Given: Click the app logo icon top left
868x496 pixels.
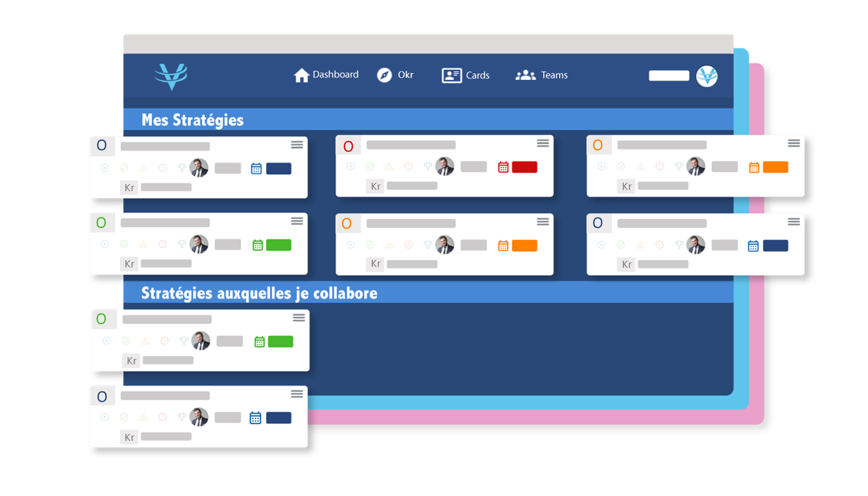Looking at the screenshot, I should pos(171,76).
